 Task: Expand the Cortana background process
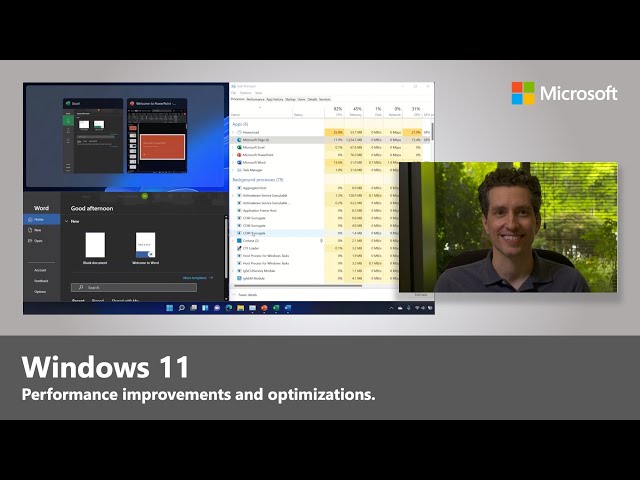pos(233,241)
